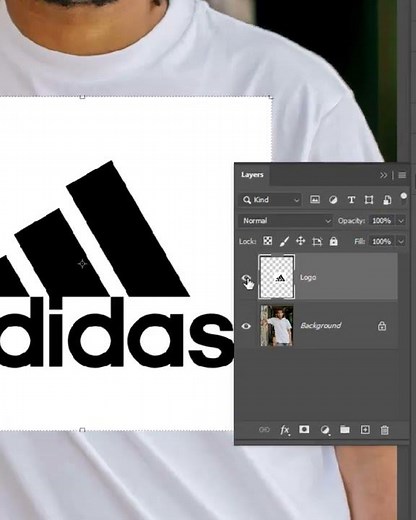Collapse the Layers panel with double arrows

[383, 175]
